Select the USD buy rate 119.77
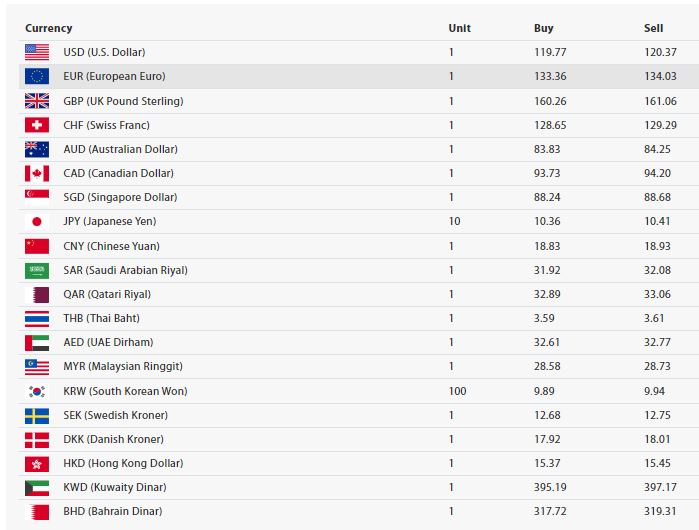 (550, 52)
